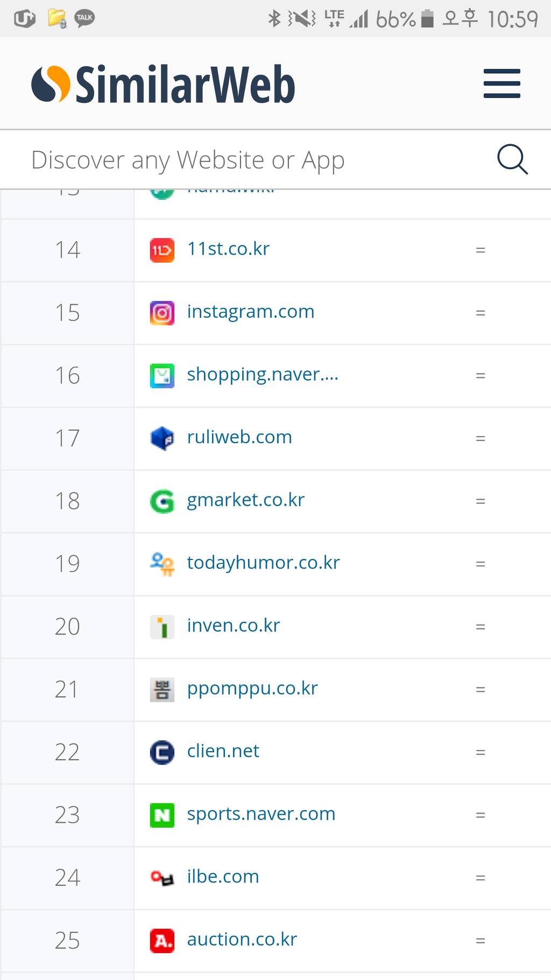This screenshot has height=980, width=551.
Task: Tap the rank 22 number cell
Action: click(x=67, y=752)
